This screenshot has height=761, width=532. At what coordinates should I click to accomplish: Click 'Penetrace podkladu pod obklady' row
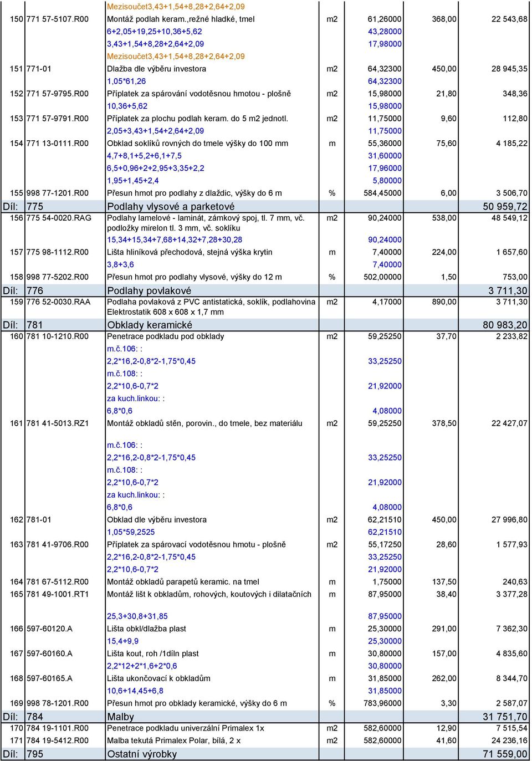click(166, 336)
